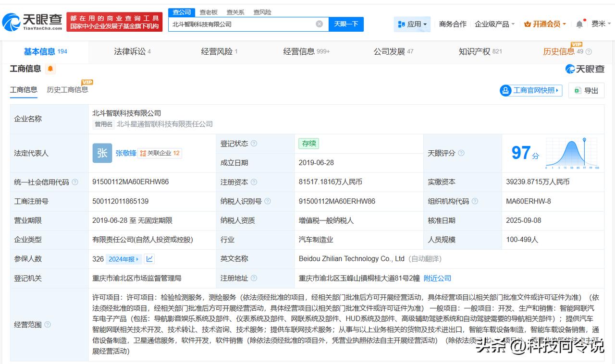
Task: Open the 应用 dropdown
Action: click(412, 24)
